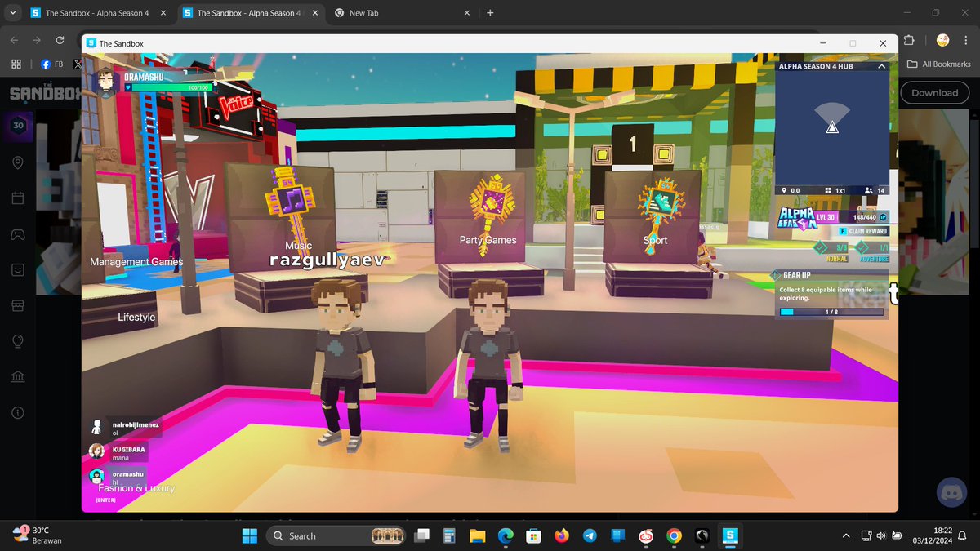Image resolution: width=980 pixels, height=551 pixels.
Task: Open Calculator from the taskbar
Action: [x=448, y=535]
